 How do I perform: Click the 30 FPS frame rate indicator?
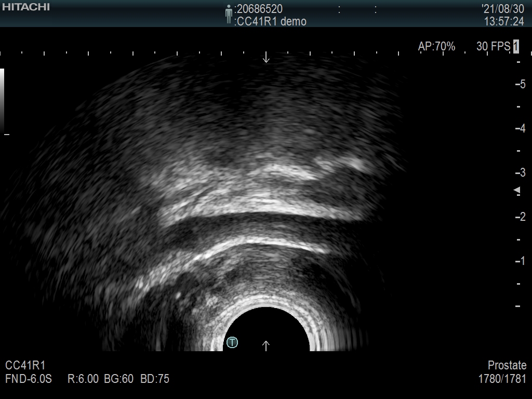tap(493, 47)
